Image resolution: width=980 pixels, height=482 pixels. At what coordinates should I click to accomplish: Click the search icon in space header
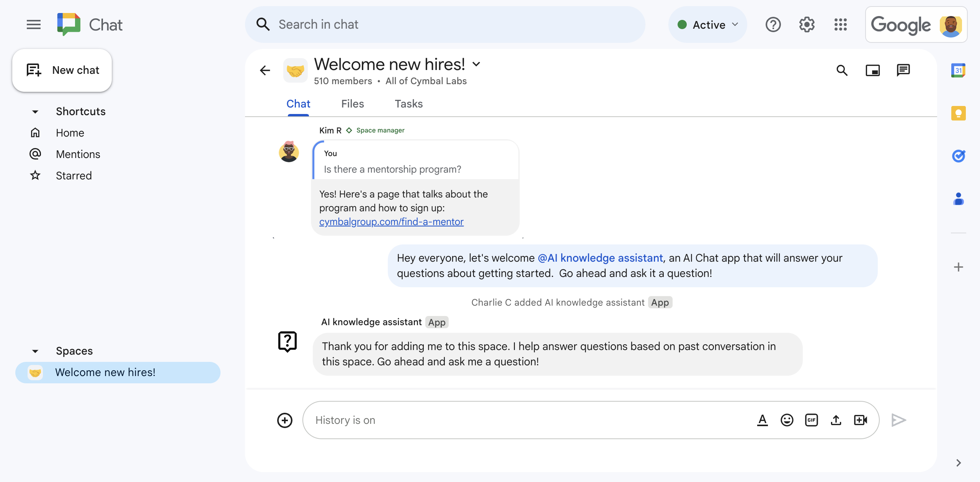click(x=843, y=69)
